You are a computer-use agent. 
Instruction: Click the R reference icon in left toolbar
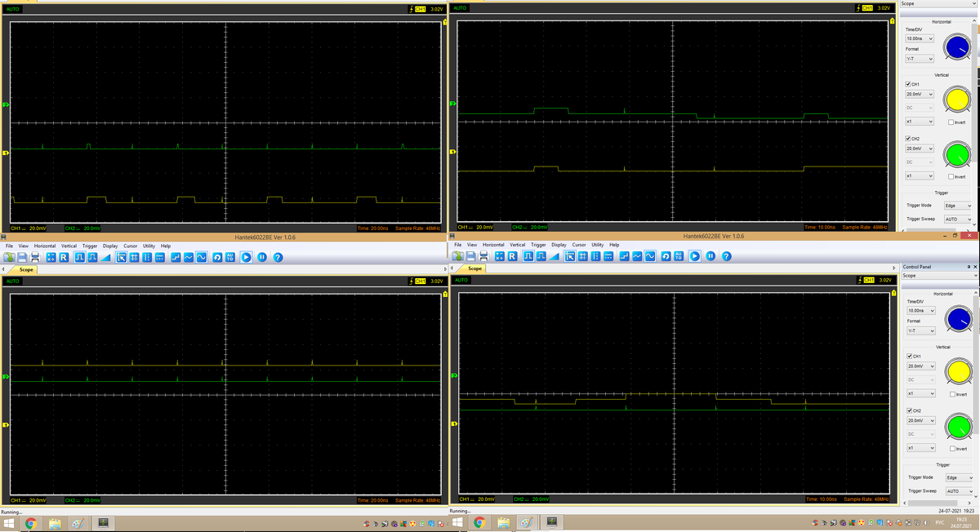(x=64, y=258)
